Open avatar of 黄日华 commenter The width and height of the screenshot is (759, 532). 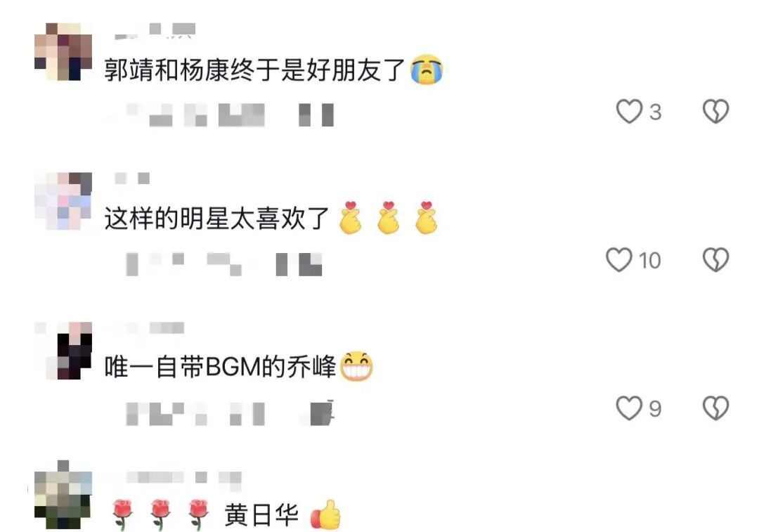[x=63, y=499]
